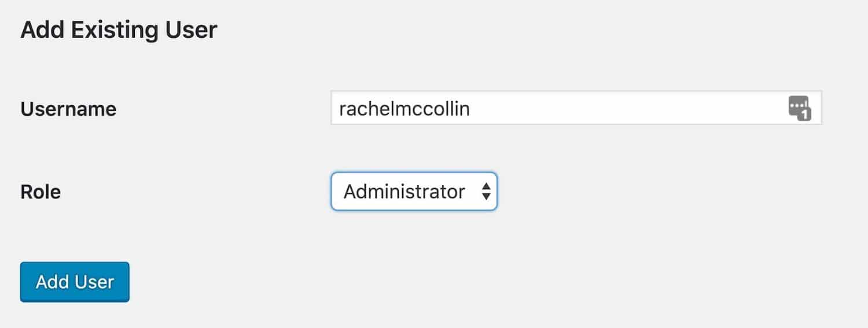Click the gray key icon beside rachelmccollin
868x328 pixels.
click(x=800, y=109)
